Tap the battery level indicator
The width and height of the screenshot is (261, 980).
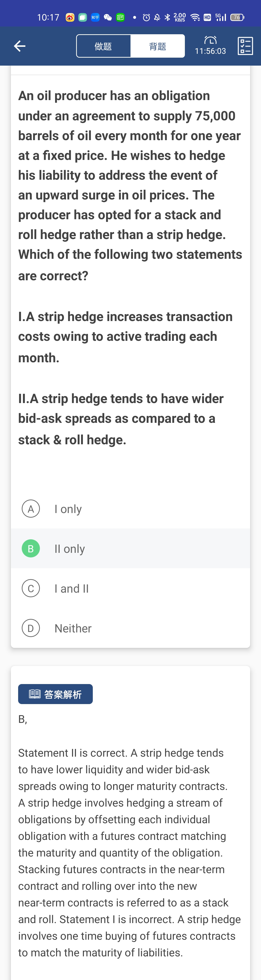coord(237,18)
